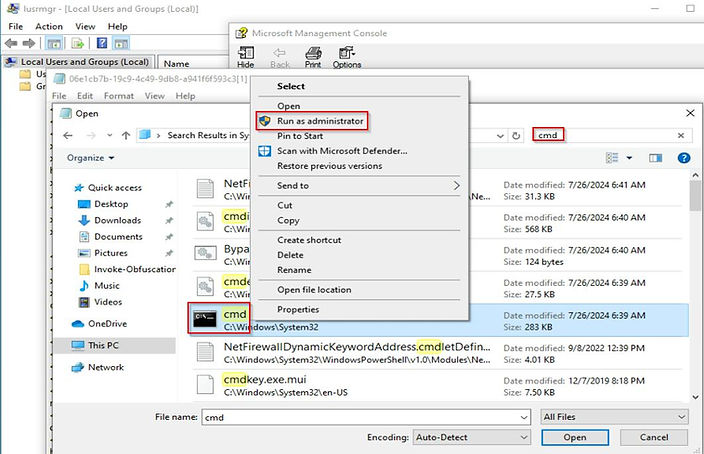Clear the cmd search text
The width and height of the screenshot is (704, 454).
point(681,135)
